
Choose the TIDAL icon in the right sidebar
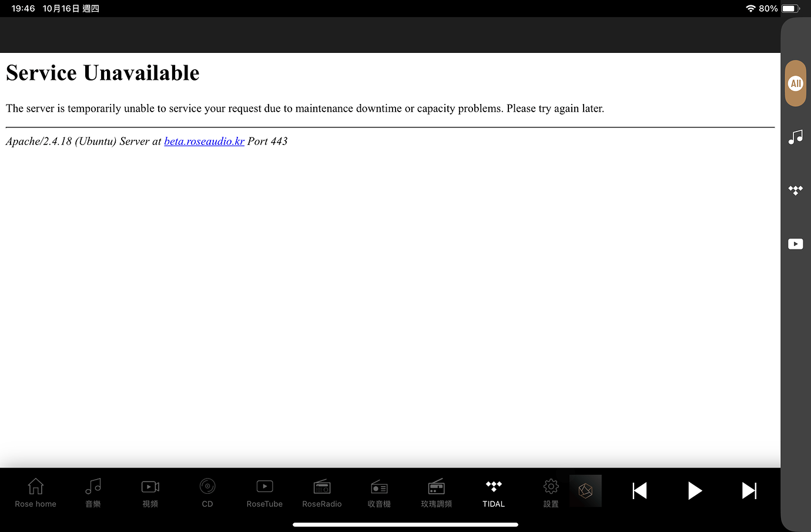[x=795, y=190]
